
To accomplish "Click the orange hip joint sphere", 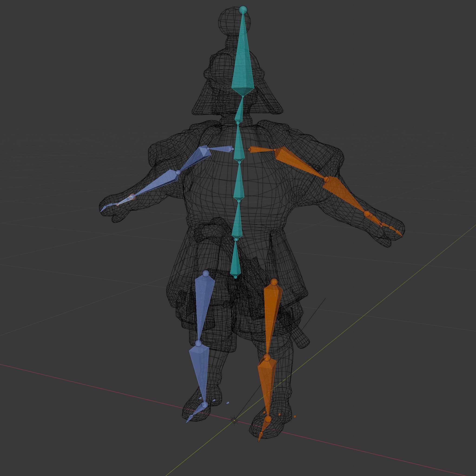I will 274,282.
